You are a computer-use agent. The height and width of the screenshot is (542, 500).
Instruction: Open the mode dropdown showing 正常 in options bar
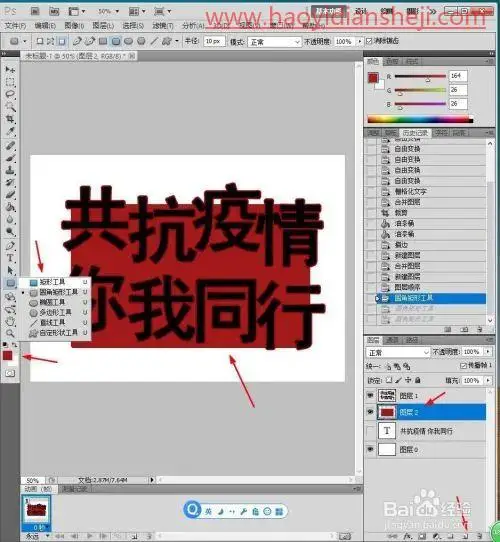(x=274, y=42)
